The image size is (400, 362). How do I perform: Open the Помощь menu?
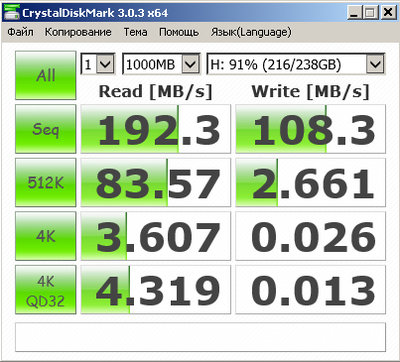(179, 32)
